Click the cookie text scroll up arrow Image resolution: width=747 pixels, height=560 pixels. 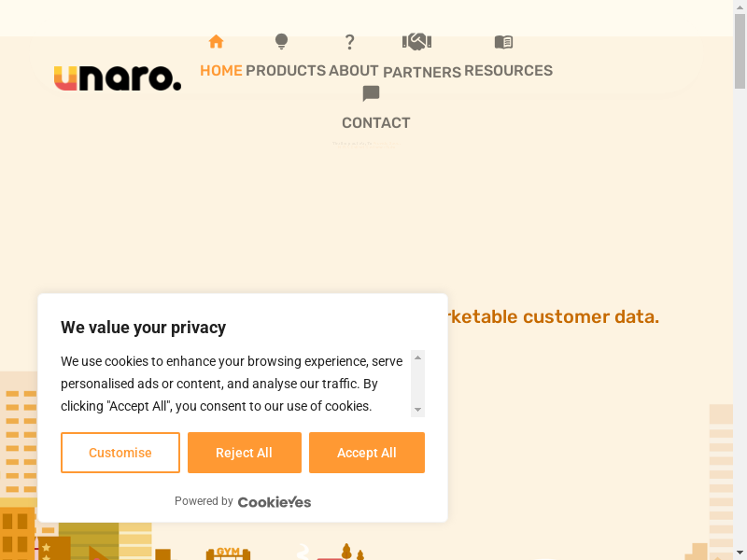(418, 357)
